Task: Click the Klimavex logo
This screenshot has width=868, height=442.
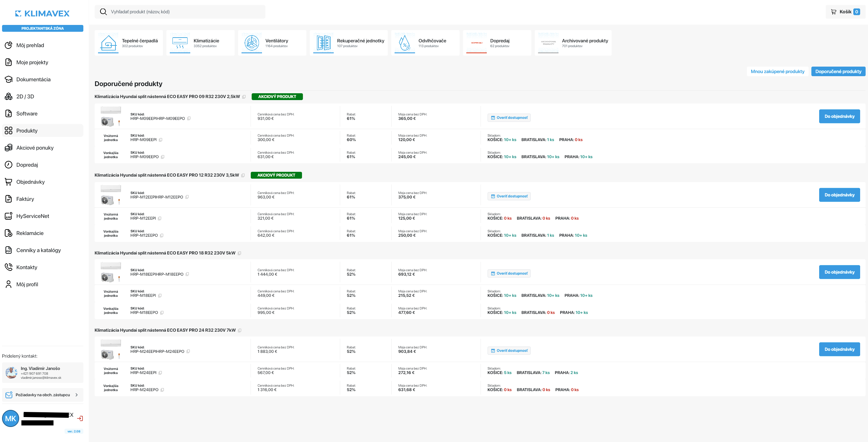Action: (42, 13)
